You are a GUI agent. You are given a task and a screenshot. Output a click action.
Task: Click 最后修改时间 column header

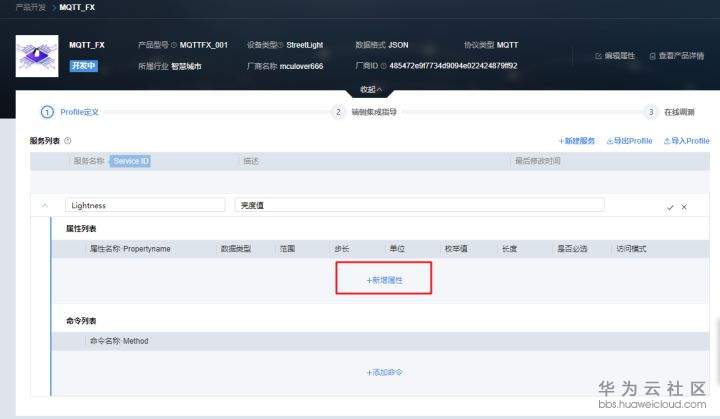[x=538, y=161]
